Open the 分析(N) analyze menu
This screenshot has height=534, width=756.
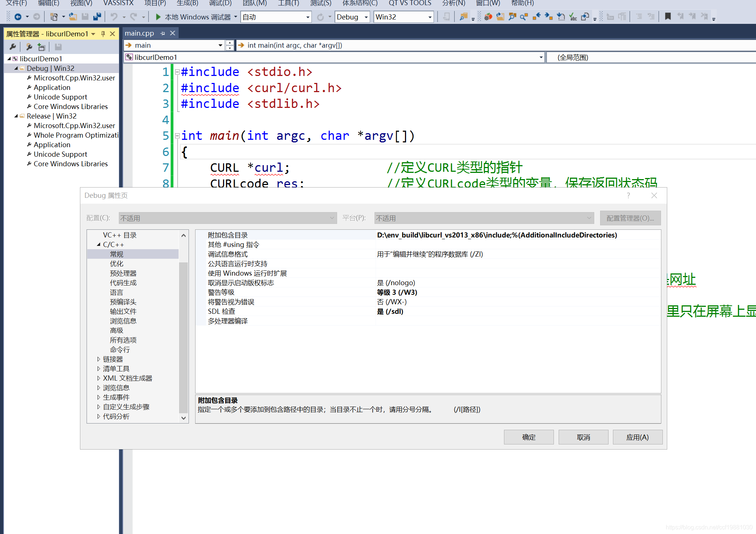[x=453, y=3]
